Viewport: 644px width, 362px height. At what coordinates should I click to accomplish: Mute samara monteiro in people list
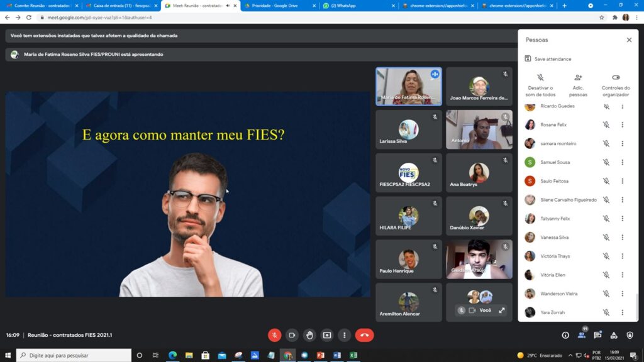coord(606,144)
